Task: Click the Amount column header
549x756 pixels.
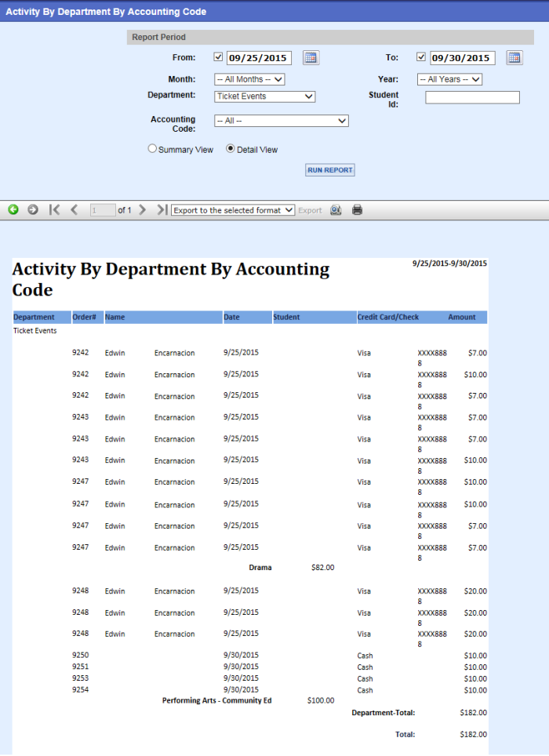Action: (x=462, y=318)
